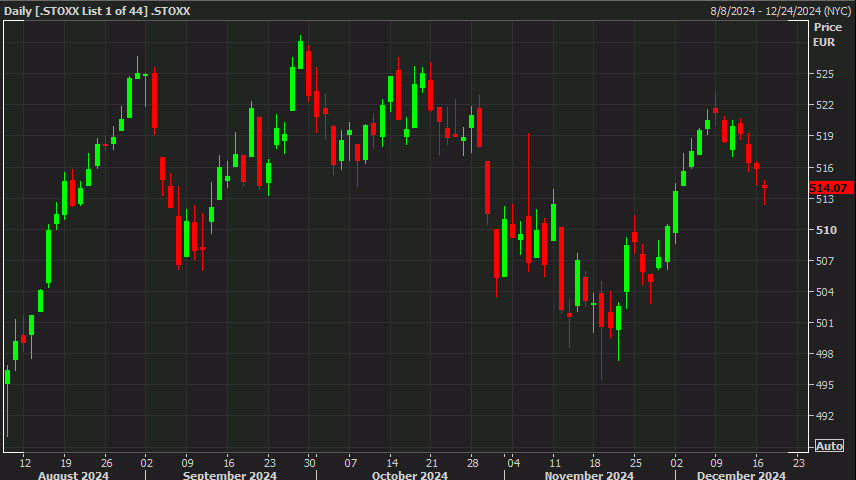Click the 495 price axis label
Image resolution: width=856 pixels, height=480 pixels.
tap(824, 385)
